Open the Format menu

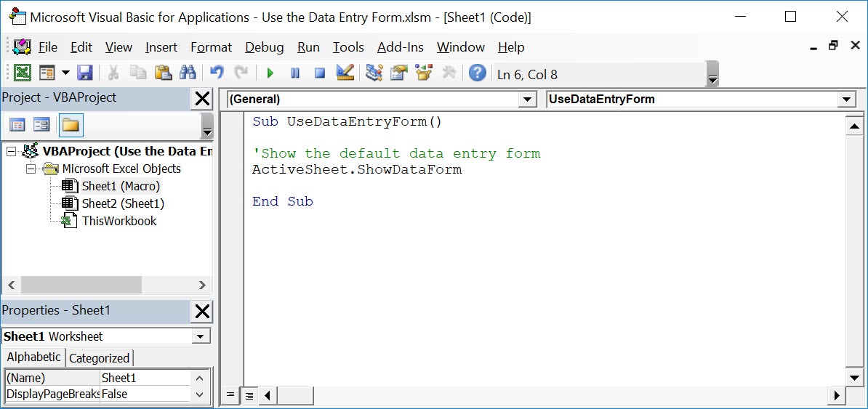(212, 48)
